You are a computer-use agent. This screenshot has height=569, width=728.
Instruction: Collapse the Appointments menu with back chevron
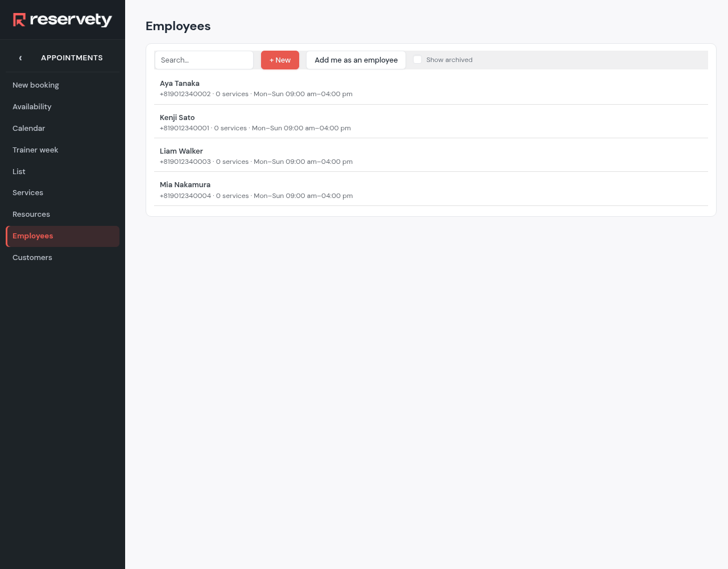pos(20,58)
